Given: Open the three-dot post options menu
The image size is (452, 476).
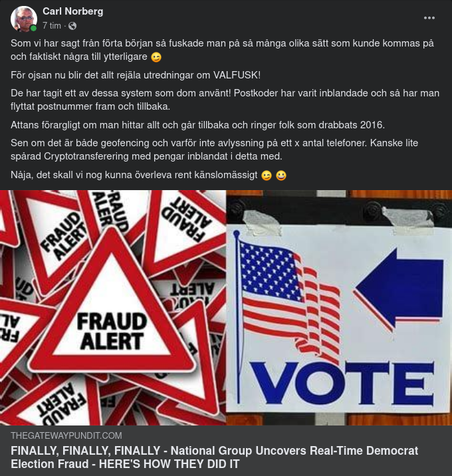Looking at the screenshot, I should click(x=429, y=18).
